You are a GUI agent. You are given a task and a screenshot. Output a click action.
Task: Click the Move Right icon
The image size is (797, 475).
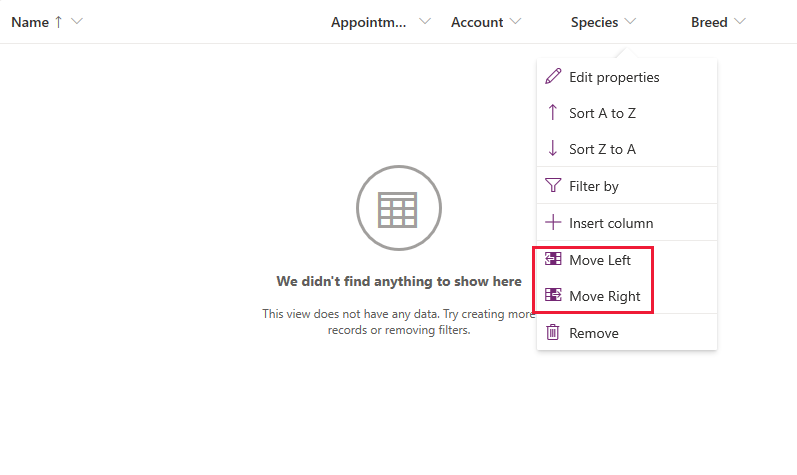tap(553, 296)
